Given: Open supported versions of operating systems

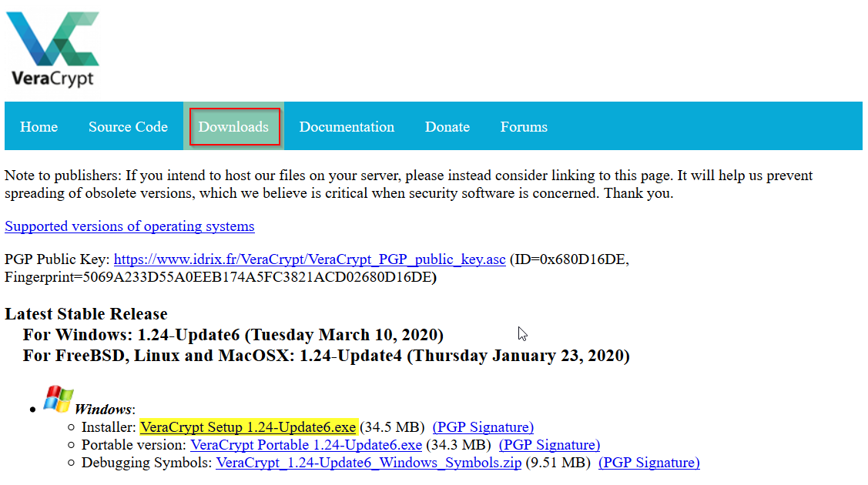Looking at the screenshot, I should (129, 226).
